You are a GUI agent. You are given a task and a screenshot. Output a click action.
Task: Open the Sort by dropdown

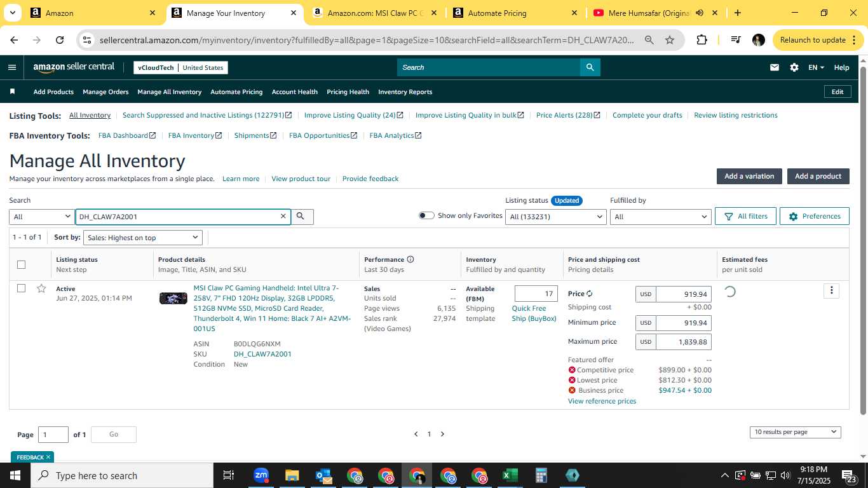pyautogui.click(x=143, y=238)
